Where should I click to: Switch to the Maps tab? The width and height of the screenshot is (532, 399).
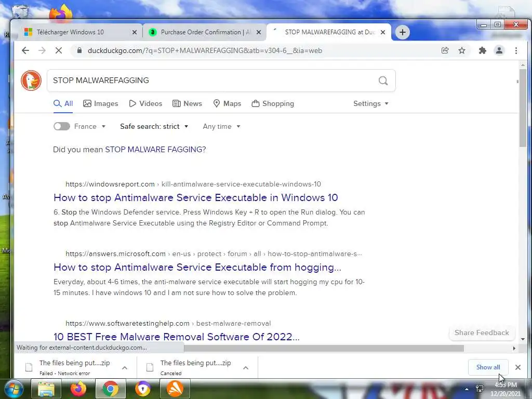pyautogui.click(x=227, y=103)
